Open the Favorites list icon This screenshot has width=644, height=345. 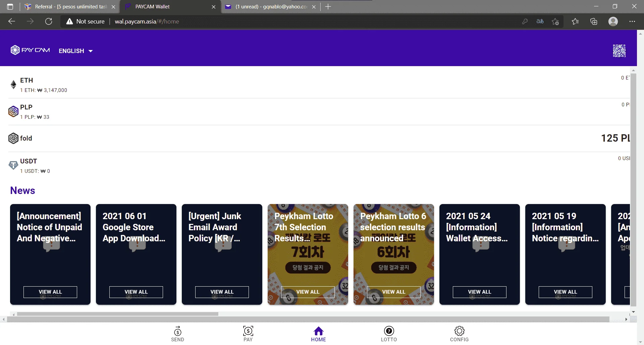(575, 21)
